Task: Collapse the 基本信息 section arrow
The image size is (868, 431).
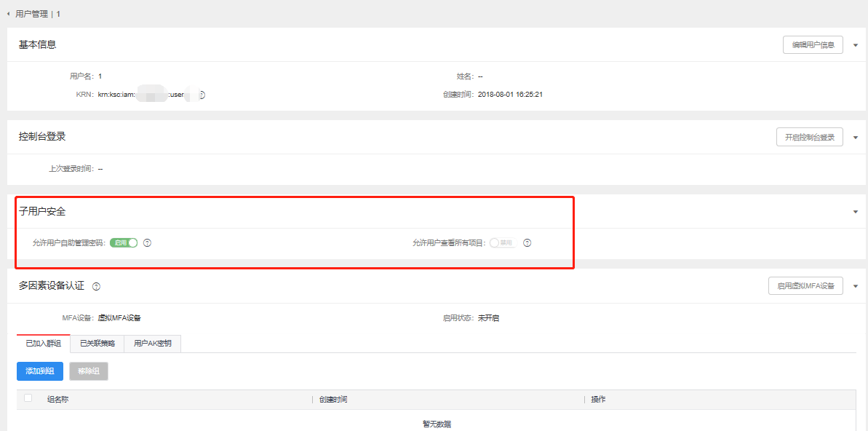Action: coord(856,45)
